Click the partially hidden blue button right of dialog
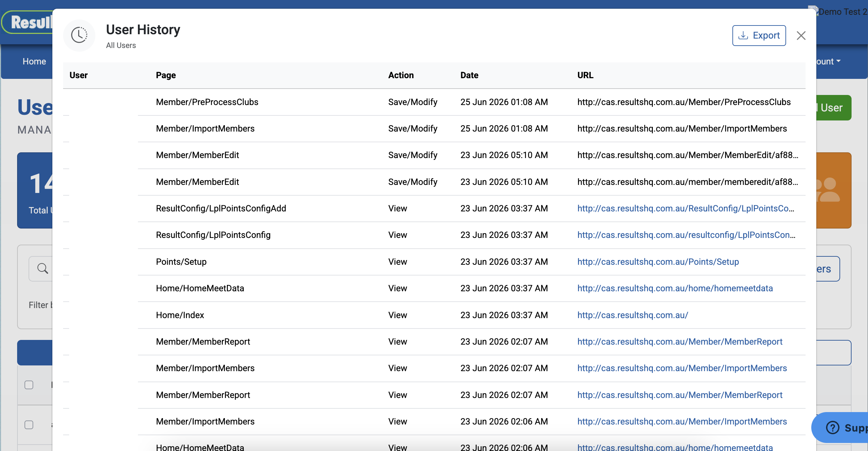 pyautogui.click(x=828, y=269)
